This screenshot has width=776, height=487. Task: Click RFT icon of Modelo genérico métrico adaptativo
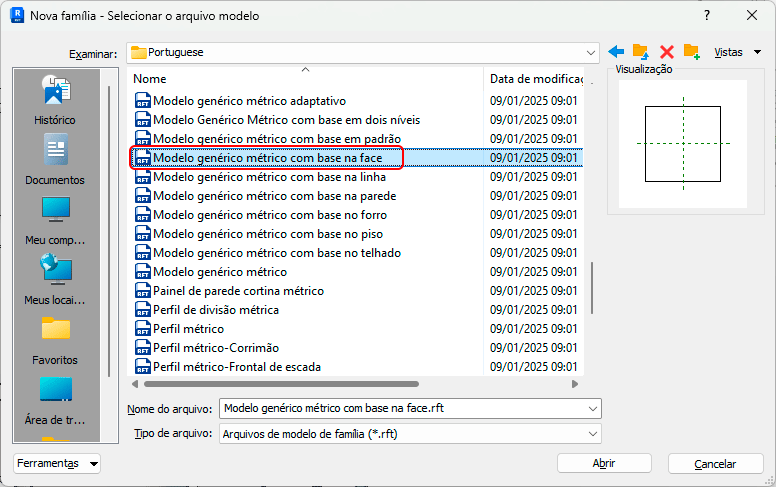[143, 101]
